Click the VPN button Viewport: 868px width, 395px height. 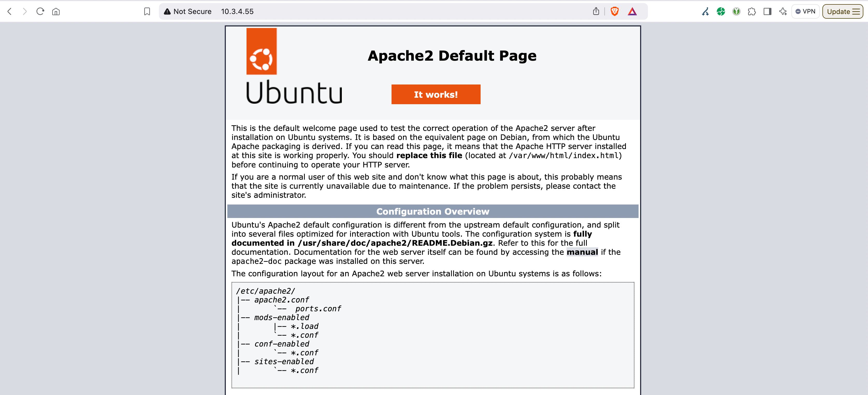click(805, 11)
